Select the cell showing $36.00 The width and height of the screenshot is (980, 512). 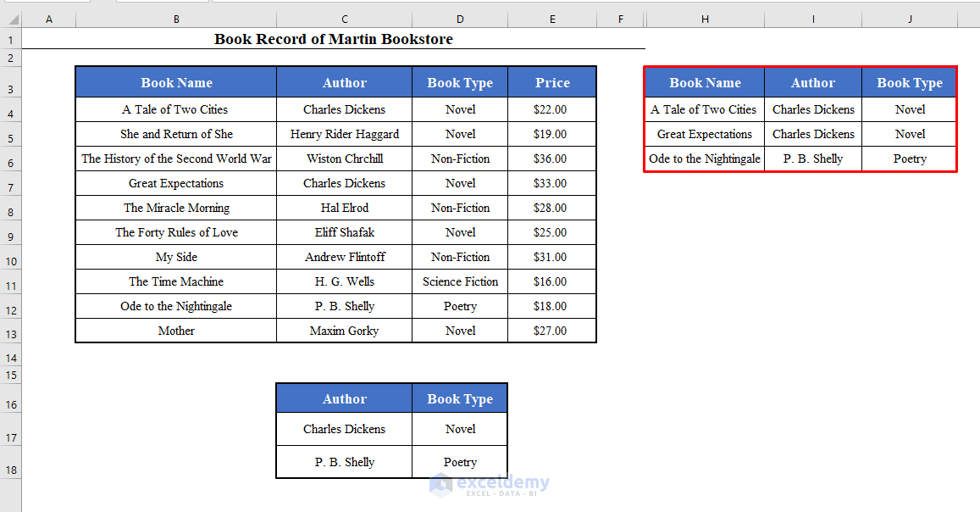552,159
